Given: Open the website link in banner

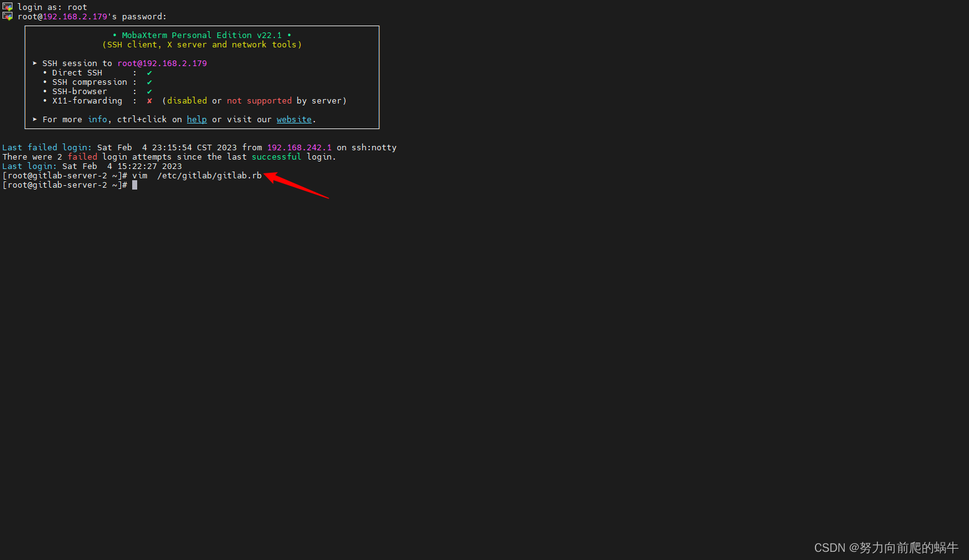Looking at the screenshot, I should [294, 120].
